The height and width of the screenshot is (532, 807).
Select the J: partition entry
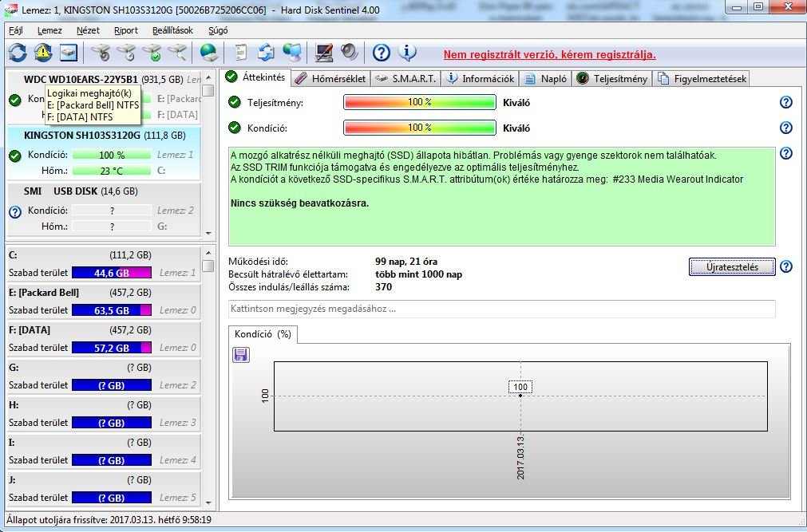[x=104, y=489]
